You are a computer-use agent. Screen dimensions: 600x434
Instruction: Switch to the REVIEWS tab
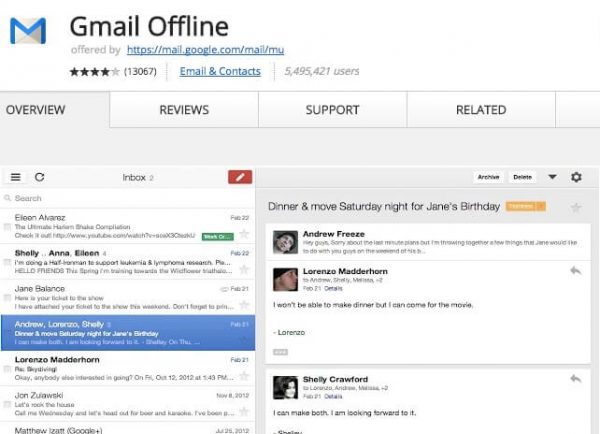(x=184, y=110)
